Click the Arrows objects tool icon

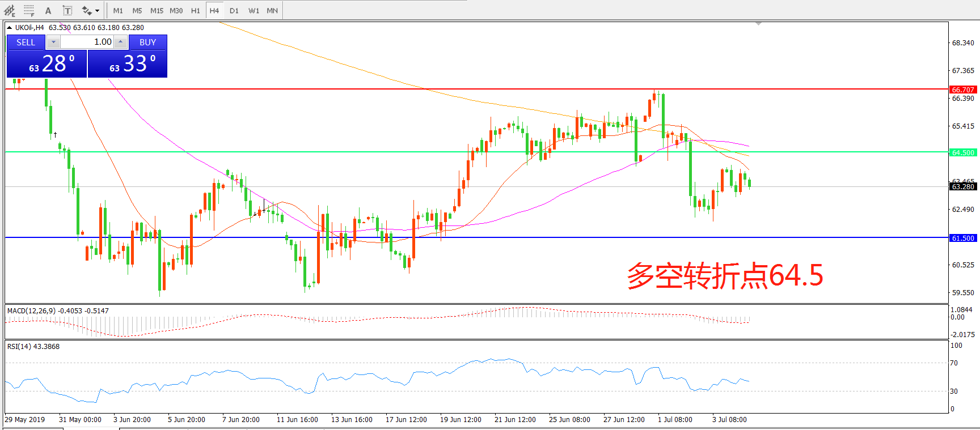(x=87, y=10)
